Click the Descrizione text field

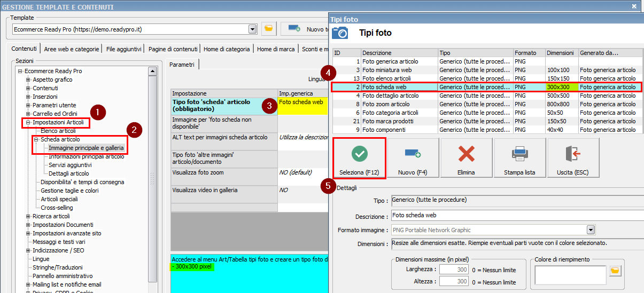click(516, 215)
